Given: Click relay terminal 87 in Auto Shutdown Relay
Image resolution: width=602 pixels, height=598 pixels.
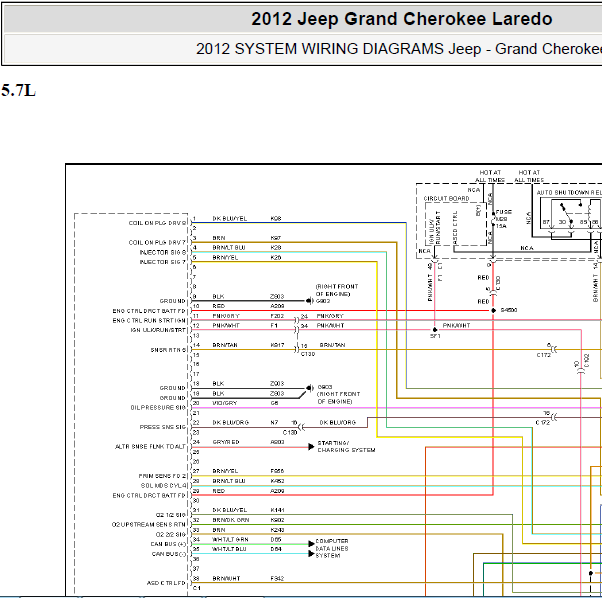Looking at the screenshot, I should tap(546, 222).
